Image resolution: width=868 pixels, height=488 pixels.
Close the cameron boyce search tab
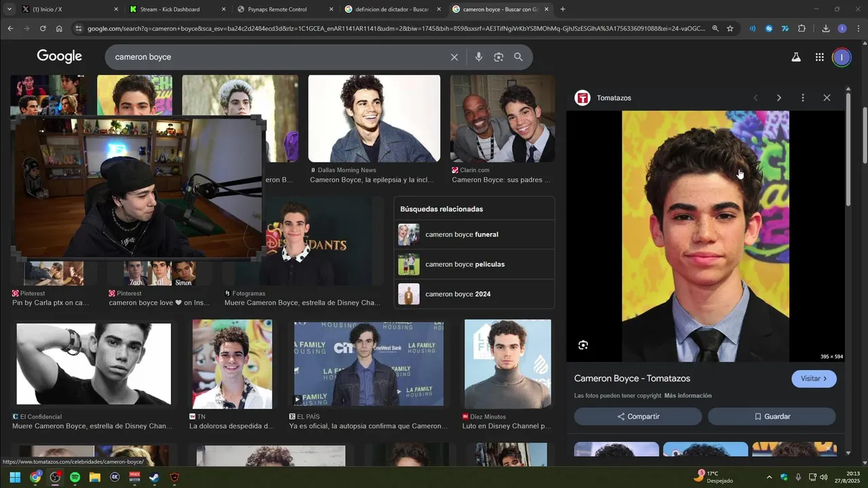point(547,9)
